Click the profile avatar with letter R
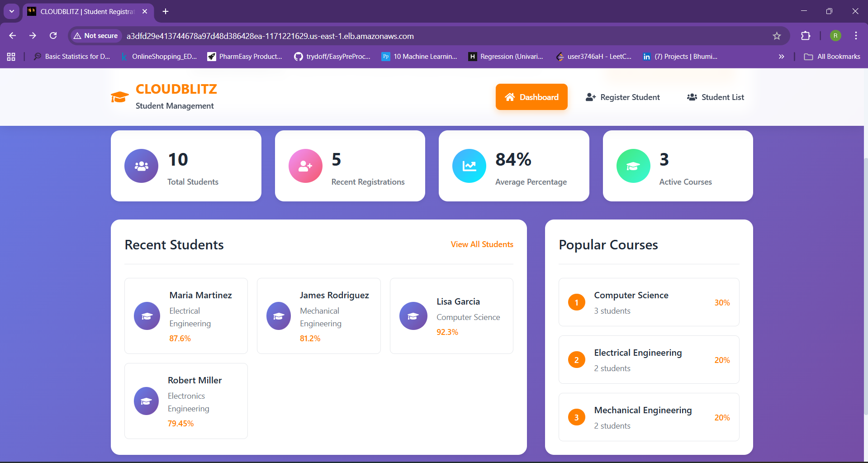Screen dimensions: 868x463 click(835, 36)
